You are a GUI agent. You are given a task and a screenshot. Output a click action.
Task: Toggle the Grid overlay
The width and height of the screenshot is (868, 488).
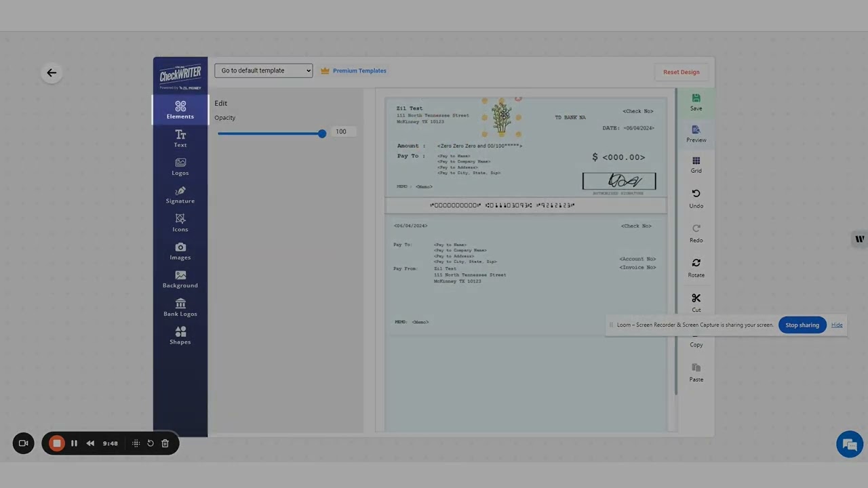(696, 165)
